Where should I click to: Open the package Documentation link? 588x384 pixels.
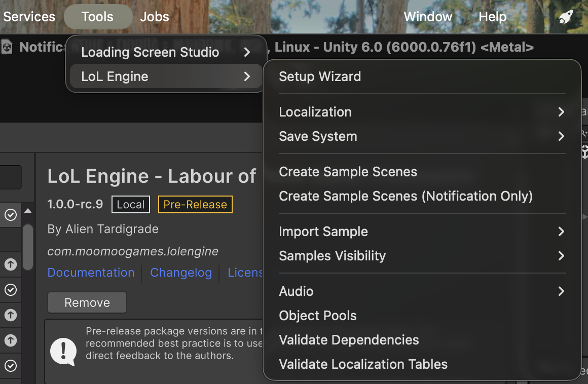91,273
